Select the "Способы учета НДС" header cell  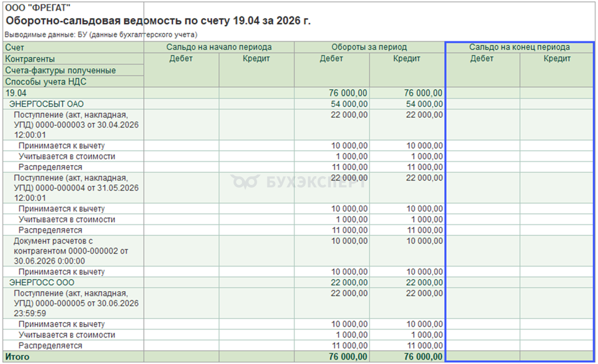click(73, 82)
